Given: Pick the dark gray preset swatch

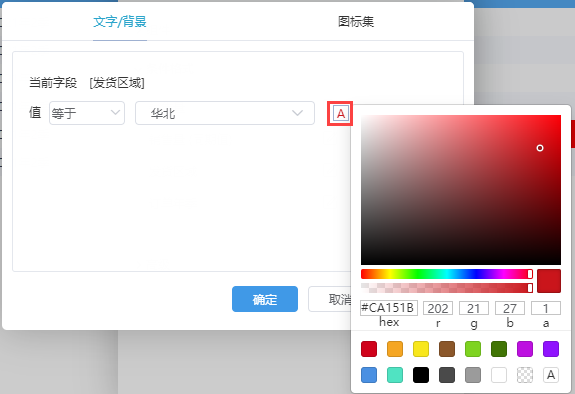Looking at the screenshot, I should tap(447, 375).
